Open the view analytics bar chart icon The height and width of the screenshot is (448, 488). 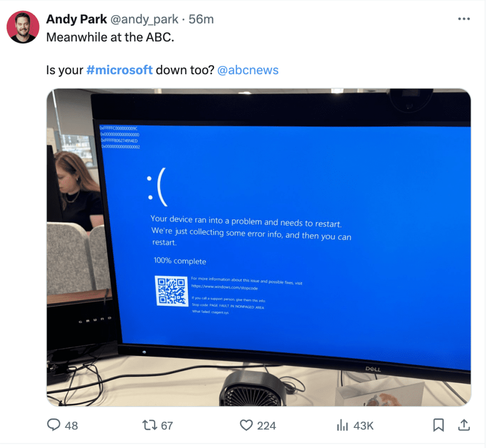point(342,425)
